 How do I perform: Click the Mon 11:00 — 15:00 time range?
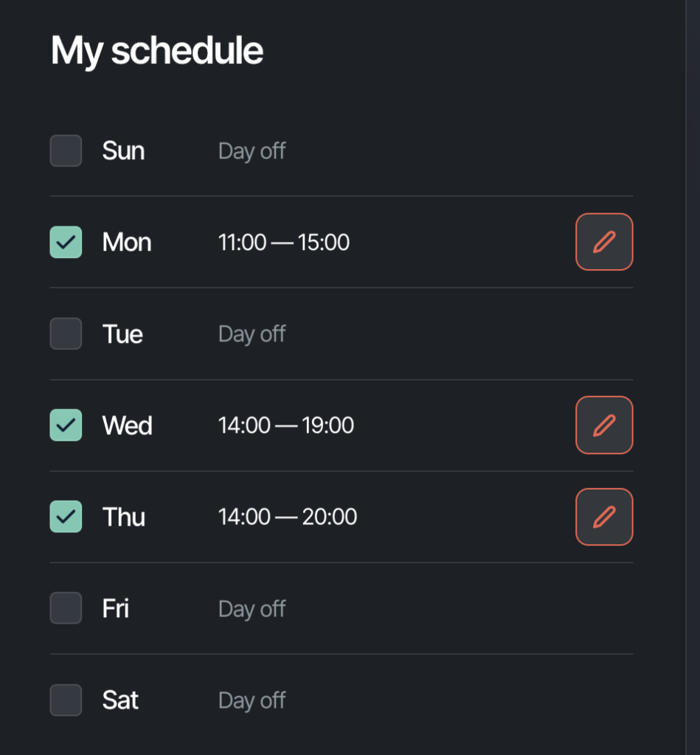point(284,242)
